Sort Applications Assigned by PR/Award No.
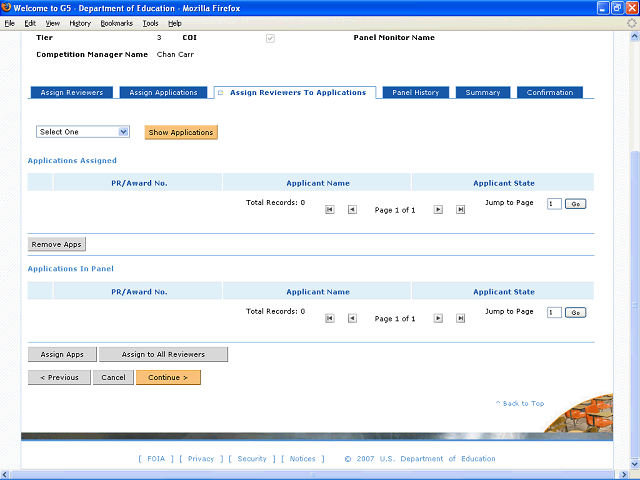 139,183
